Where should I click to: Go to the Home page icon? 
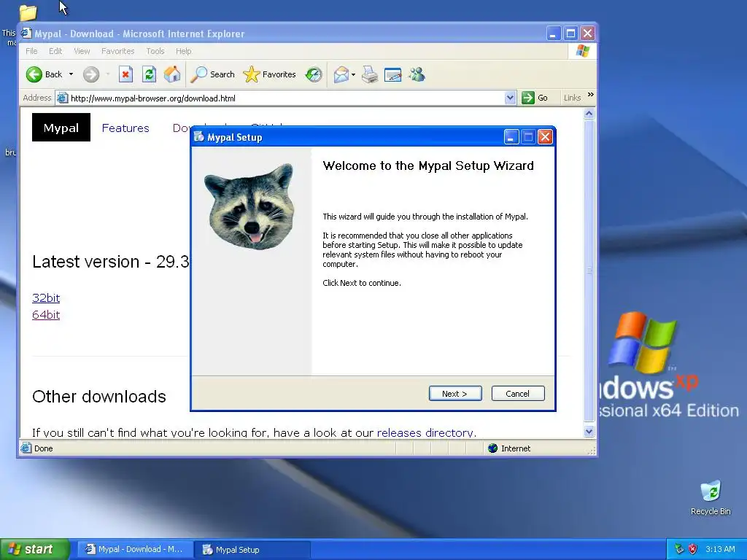(172, 74)
